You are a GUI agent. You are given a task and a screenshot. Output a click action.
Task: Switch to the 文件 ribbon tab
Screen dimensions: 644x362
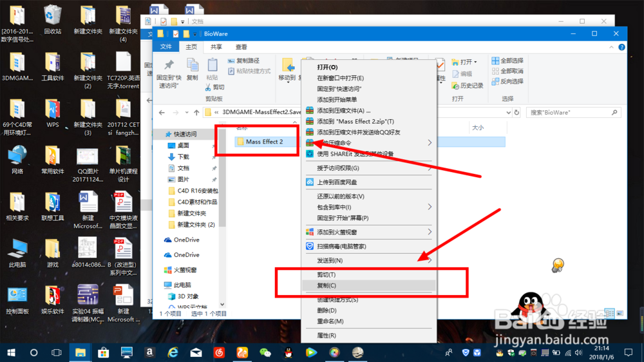point(166,47)
